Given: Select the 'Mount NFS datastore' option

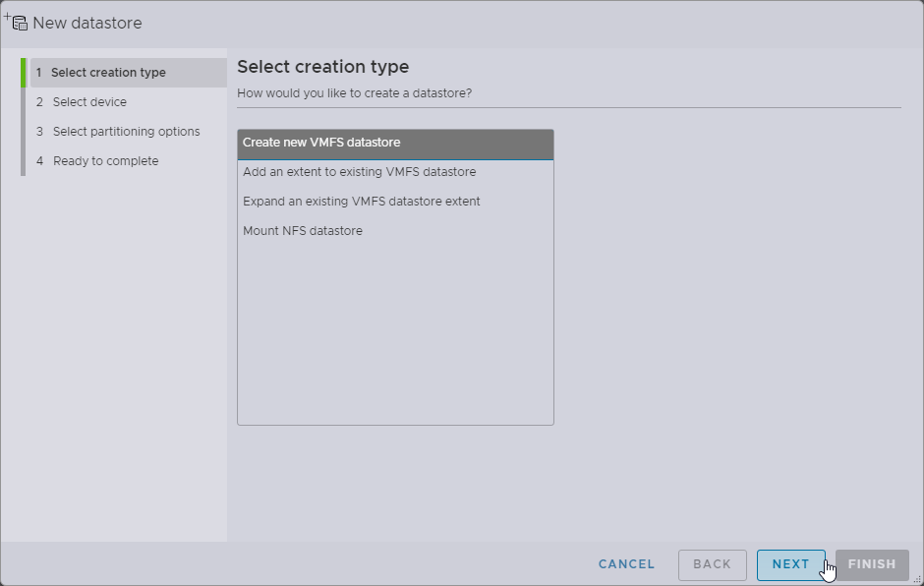Looking at the screenshot, I should point(303,231).
